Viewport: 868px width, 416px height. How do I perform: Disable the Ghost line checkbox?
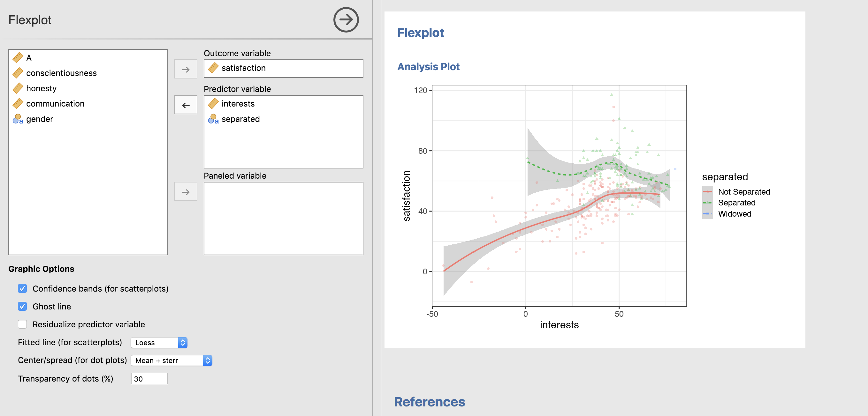[x=23, y=306]
